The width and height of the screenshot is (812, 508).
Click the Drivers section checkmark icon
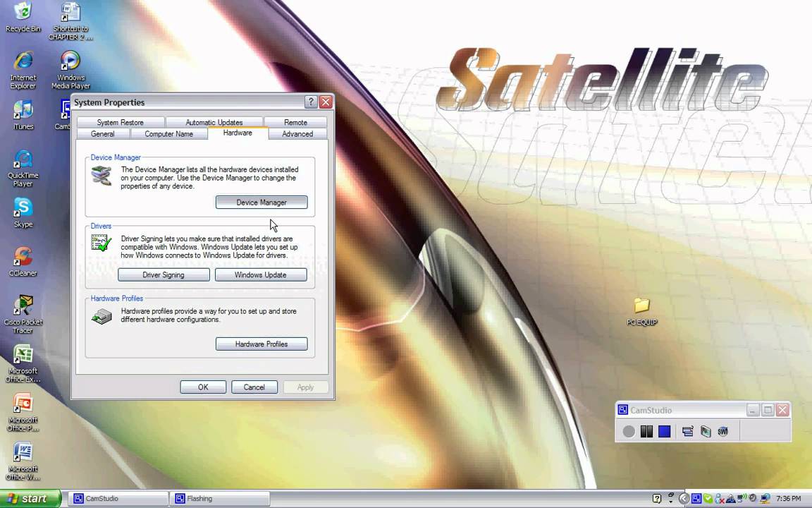pos(101,243)
